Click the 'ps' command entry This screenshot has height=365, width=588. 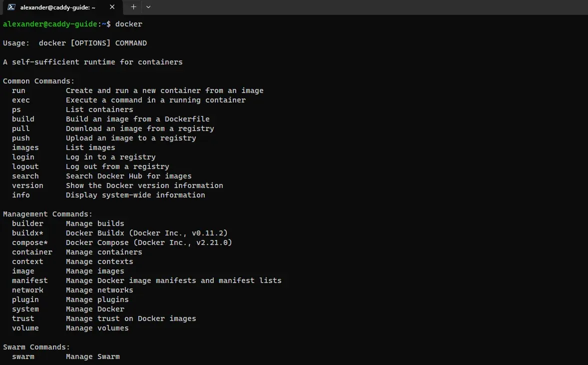16,109
